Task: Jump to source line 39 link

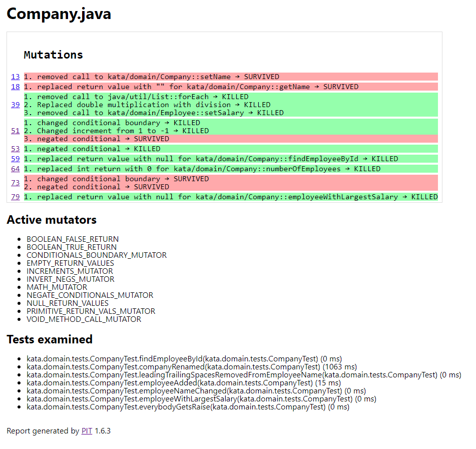Action: click(x=15, y=105)
